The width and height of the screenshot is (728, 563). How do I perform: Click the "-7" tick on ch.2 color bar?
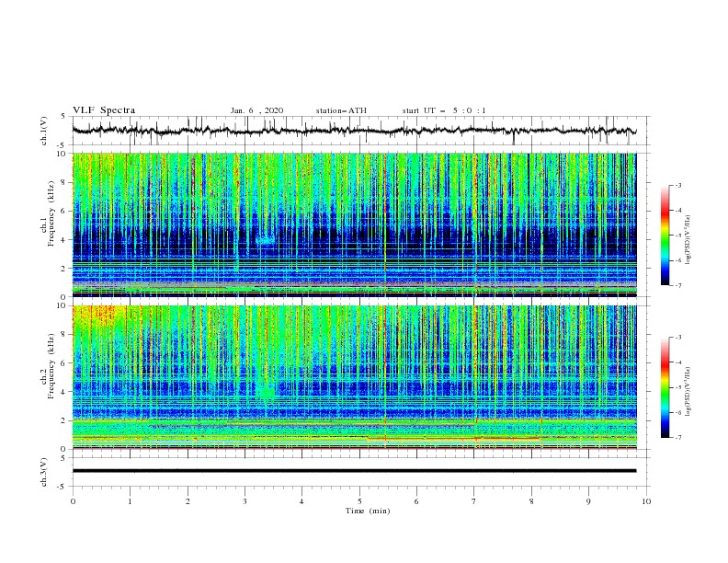678,438
